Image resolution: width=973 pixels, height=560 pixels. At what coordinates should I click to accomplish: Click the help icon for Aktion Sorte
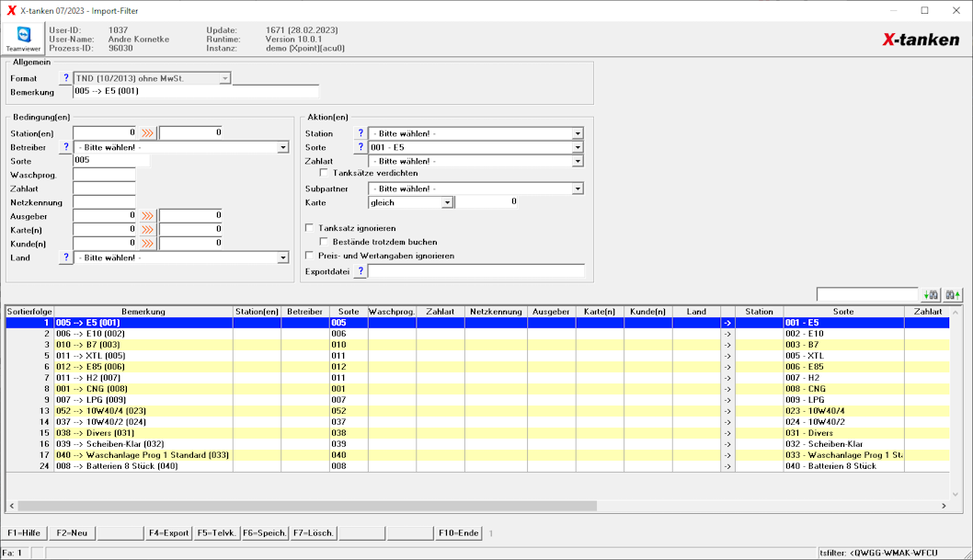(361, 147)
